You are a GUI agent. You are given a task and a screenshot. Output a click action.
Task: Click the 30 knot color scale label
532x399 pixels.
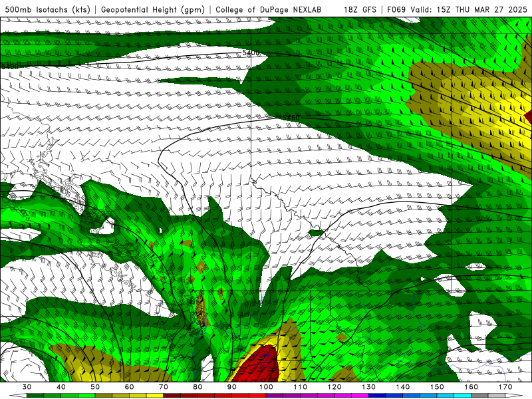tap(27, 387)
